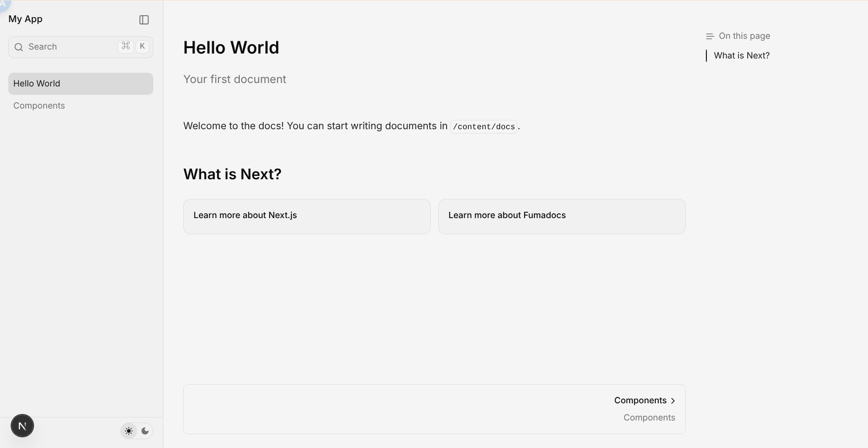Collapse the sidebar with the panel icon

pos(144,20)
